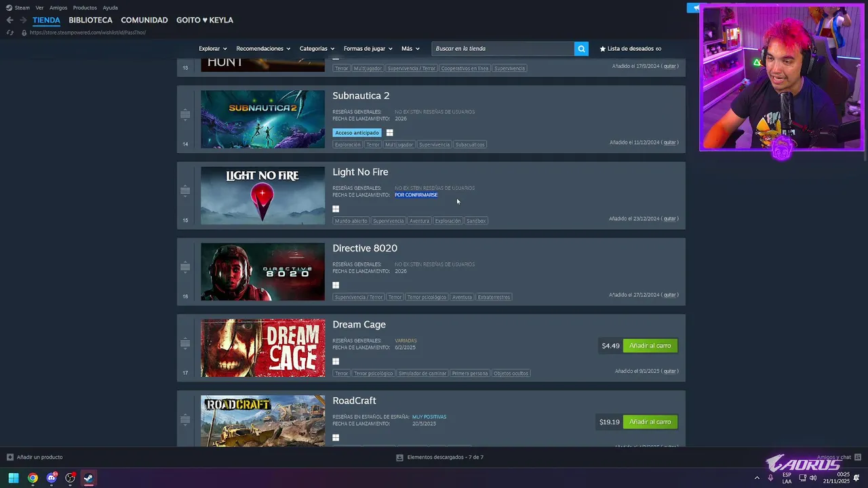Click the Objetos ocultos tag on Dream Cage
This screenshot has width=868, height=488.
coord(511,373)
